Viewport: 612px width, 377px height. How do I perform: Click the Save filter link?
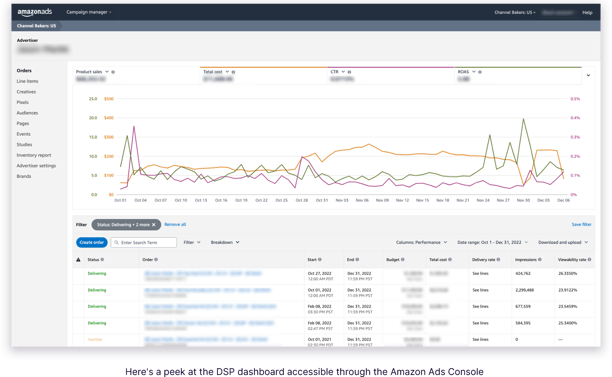(582, 224)
